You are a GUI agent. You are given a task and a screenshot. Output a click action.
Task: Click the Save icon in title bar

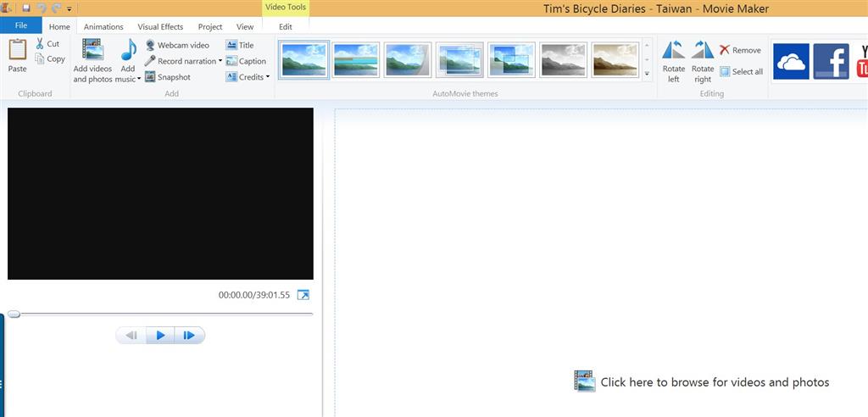(26, 8)
